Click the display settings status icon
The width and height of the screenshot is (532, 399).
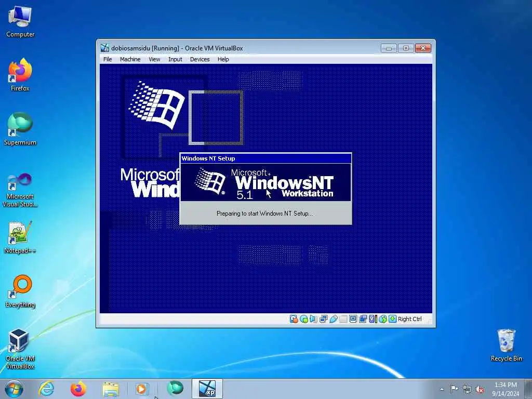pyautogui.click(x=353, y=319)
